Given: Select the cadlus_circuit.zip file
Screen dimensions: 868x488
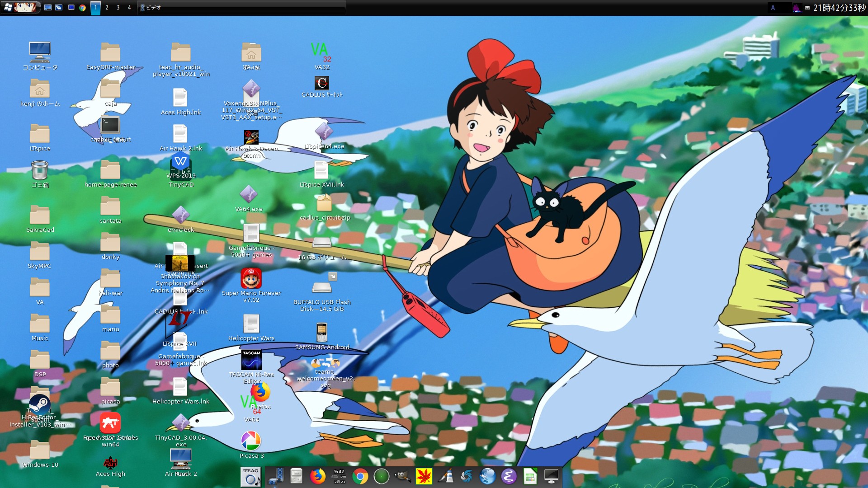Looking at the screenshot, I should coord(324,203).
